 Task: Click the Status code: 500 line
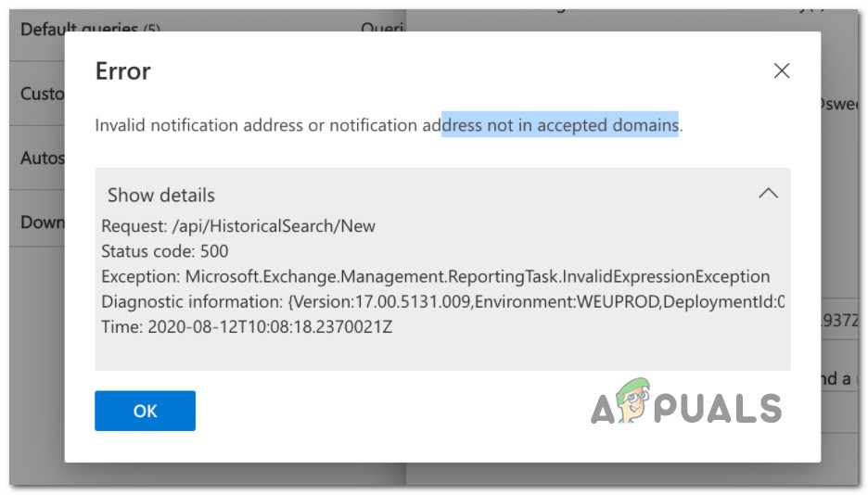click(164, 251)
